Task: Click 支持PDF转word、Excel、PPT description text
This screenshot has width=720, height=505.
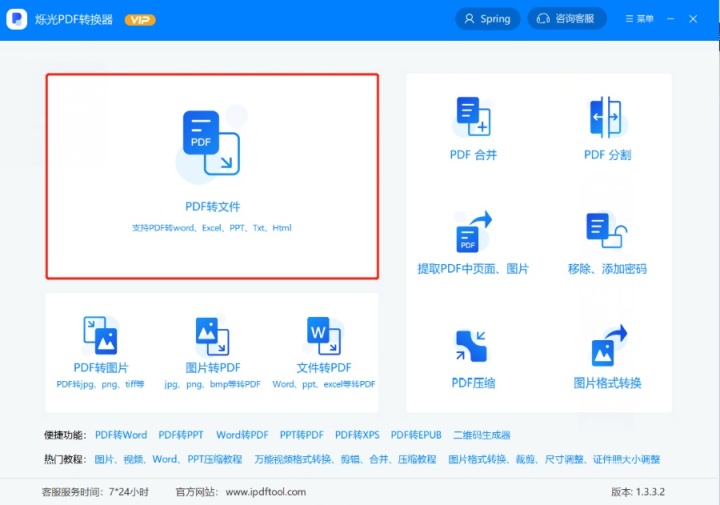Action: click(x=212, y=228)
